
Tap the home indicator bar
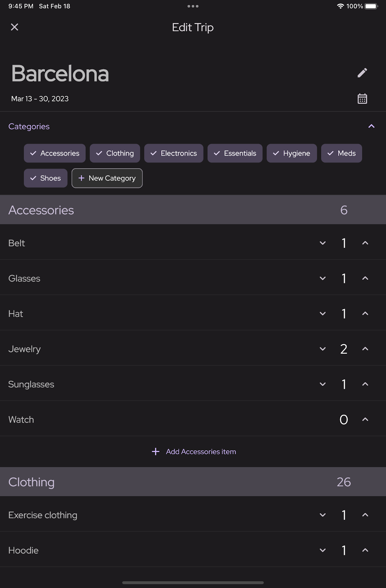point(193,582)
